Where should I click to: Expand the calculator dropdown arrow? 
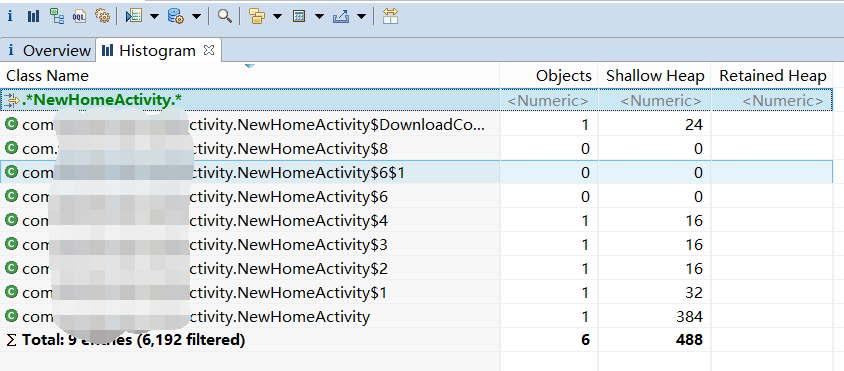click(319, 17)
